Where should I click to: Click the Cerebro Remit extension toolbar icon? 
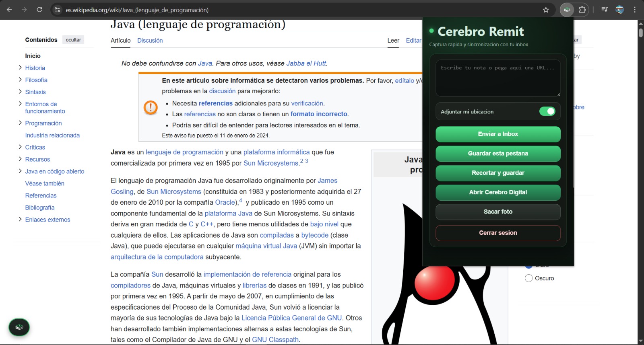(x=567, y=10)
